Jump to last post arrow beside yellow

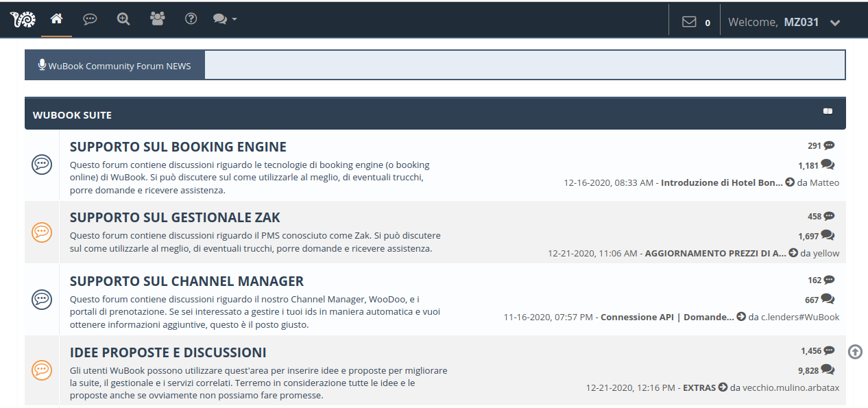(793, 253)
